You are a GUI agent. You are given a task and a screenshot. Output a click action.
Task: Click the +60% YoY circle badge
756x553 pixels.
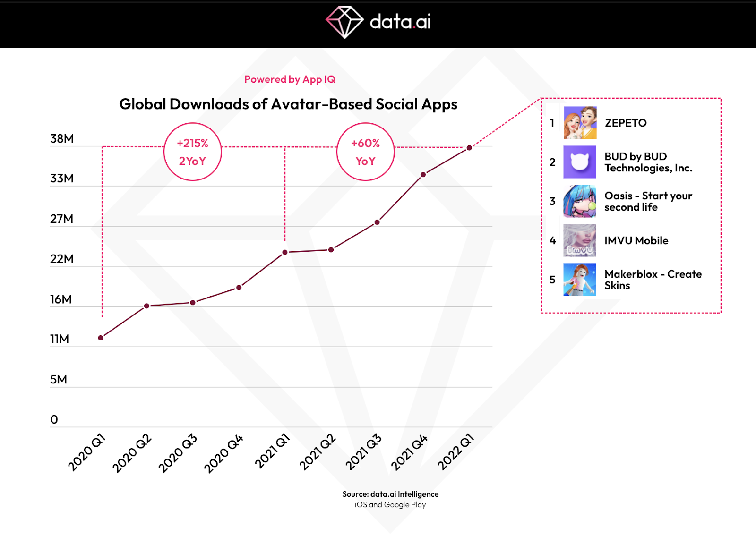pos(366,152)
